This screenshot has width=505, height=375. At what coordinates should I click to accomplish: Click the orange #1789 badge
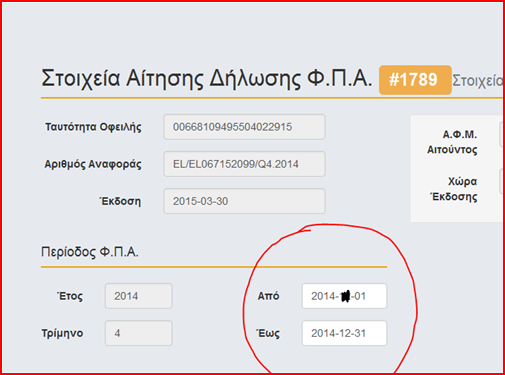pyautogui.click(x=415, y=80)
